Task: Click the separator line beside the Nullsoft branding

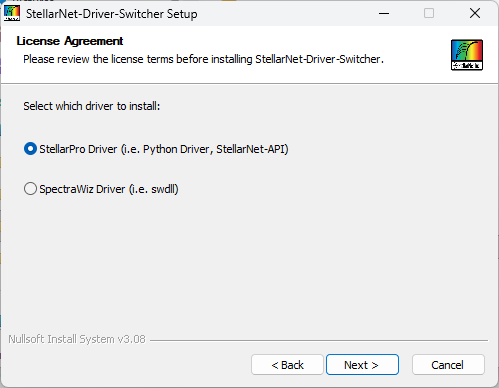Action: coord(319,340)
